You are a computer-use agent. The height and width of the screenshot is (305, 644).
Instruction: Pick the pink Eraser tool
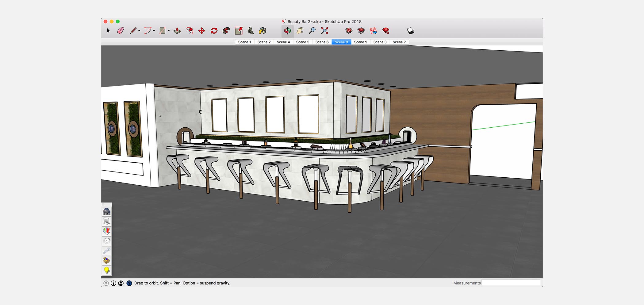121,31
